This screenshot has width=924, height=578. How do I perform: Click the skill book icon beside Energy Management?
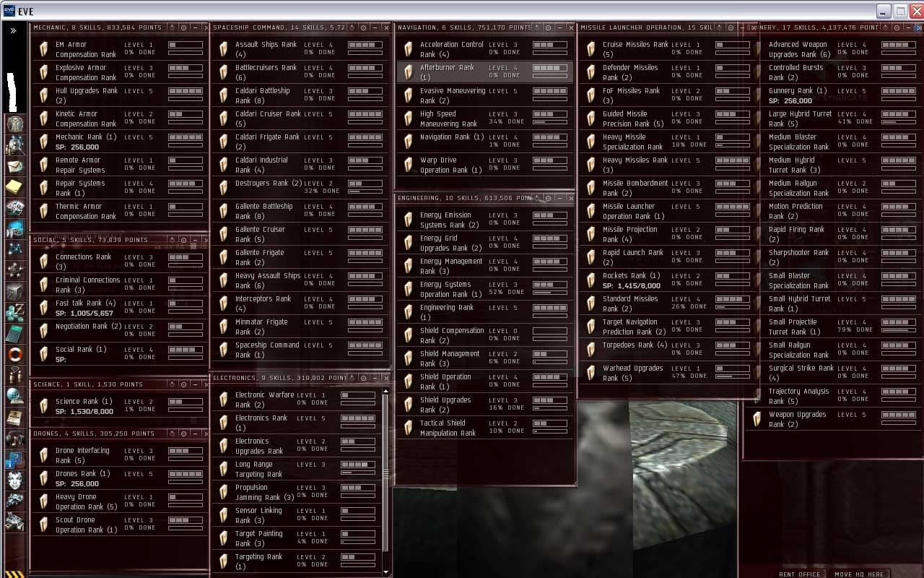point(408,266)
